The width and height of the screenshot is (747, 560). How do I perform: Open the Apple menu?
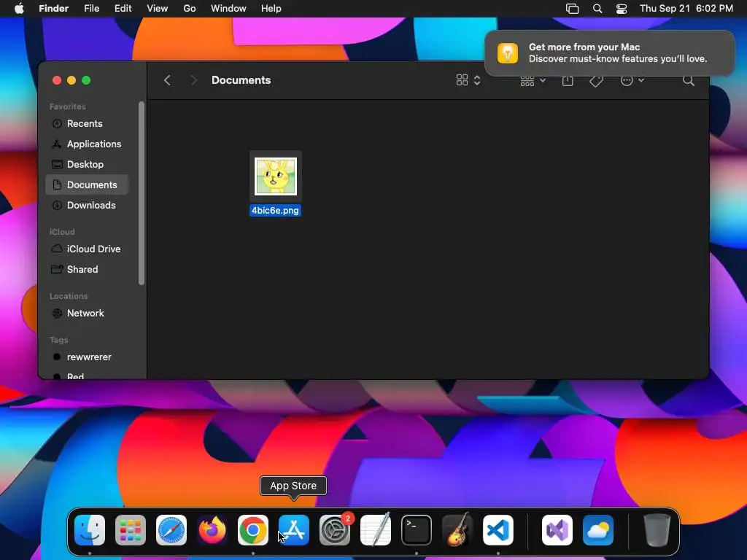[x=19, y=9]
